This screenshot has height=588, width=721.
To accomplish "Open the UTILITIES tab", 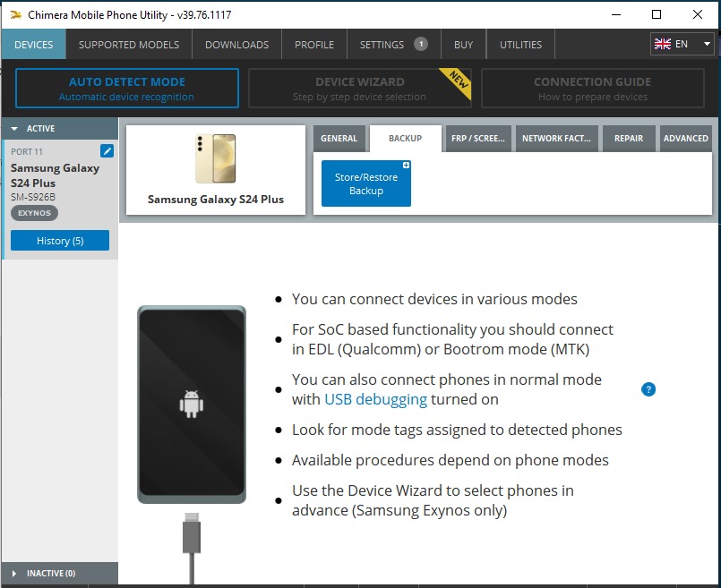I will [x=520, y=45].
